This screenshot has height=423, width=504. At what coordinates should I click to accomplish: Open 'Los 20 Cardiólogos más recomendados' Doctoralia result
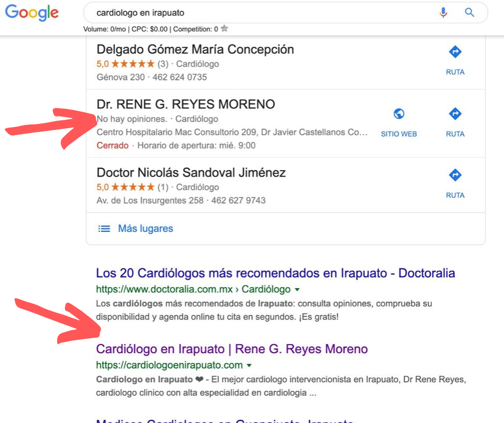pos(276,273)
